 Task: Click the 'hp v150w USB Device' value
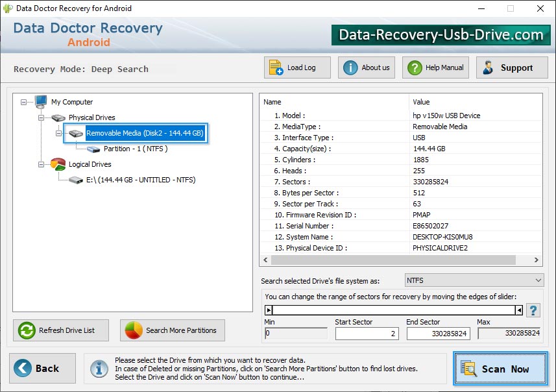point(446,116)
